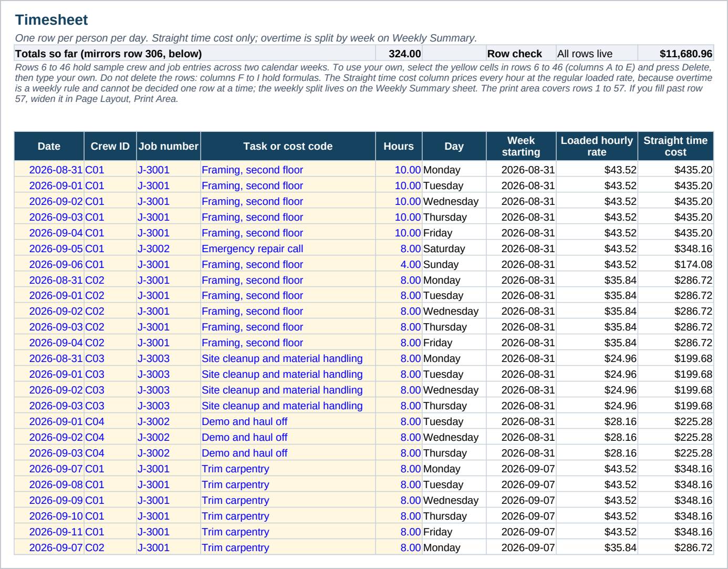
Task: Select $24.96 rate on the 2026-09-02 C03 row
Action: pos(597,390)
